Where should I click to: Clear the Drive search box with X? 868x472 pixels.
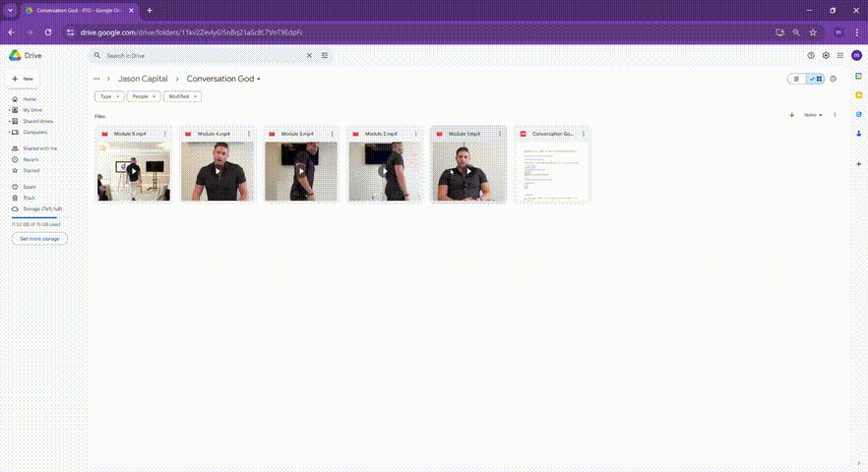coord(309,55)
